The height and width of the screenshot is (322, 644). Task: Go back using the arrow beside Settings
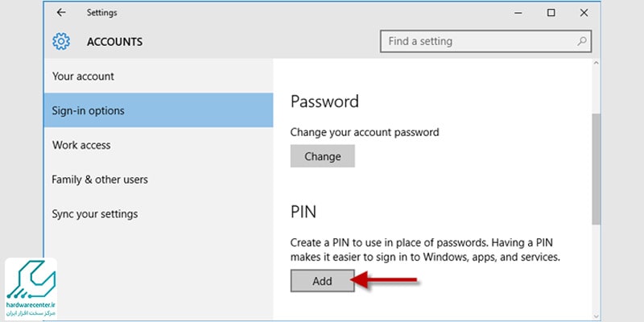61,13
